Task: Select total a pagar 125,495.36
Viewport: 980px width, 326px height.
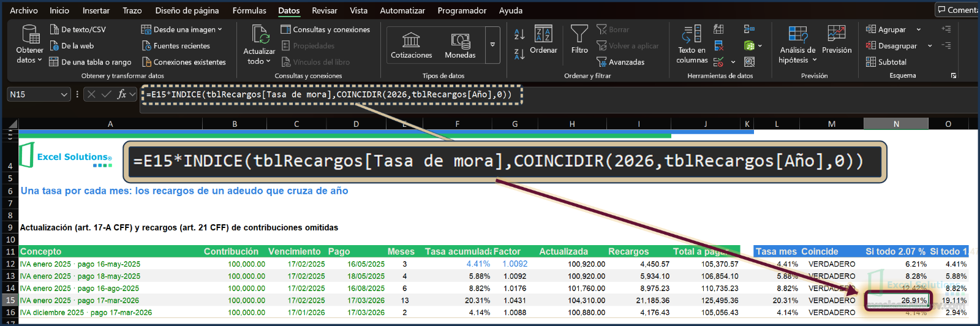Action: click(706, 300)
